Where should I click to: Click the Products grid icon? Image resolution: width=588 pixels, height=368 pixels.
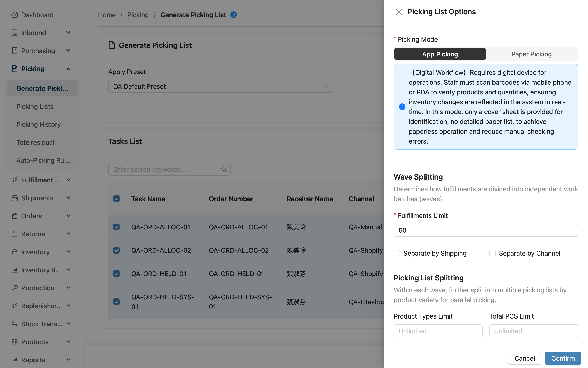click(x=14, y=342)
